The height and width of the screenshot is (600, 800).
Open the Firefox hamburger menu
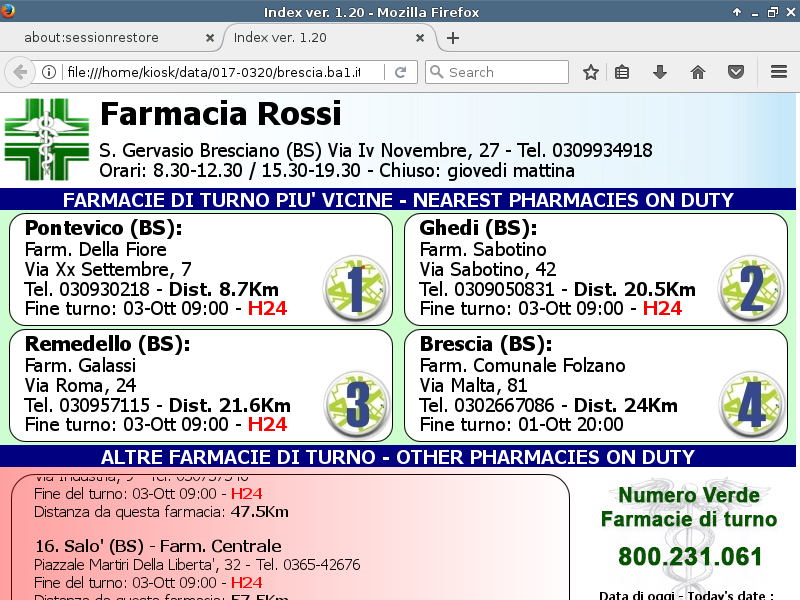tap(779, 72)
